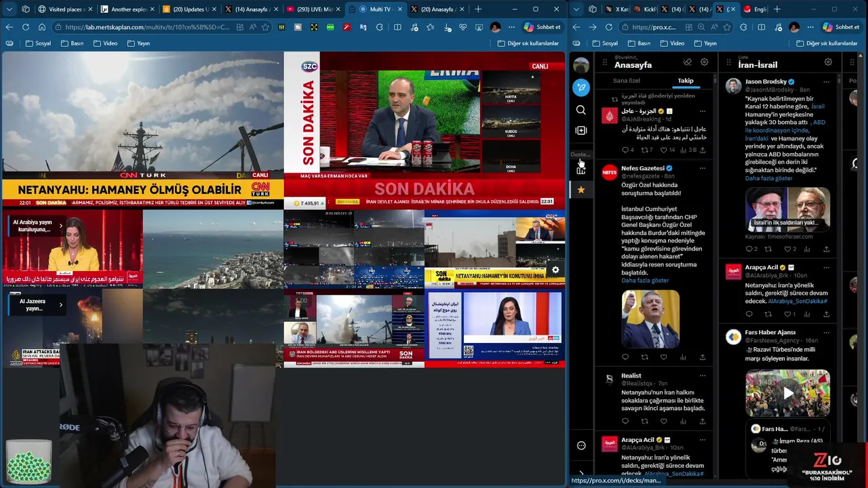Viewport: 868px width, 488px height.
Task: Open more menu on Jason Brodsky post
Action: tap(826, 81)
